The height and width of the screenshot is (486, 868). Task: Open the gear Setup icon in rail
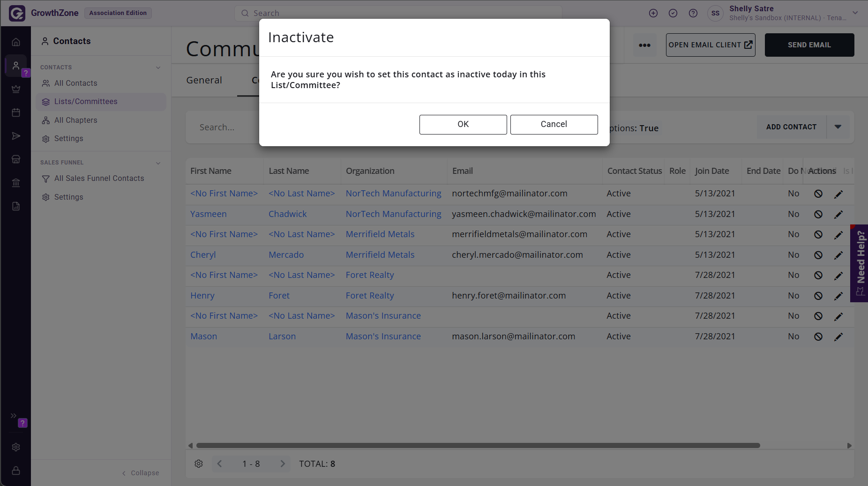click(16, 447)
